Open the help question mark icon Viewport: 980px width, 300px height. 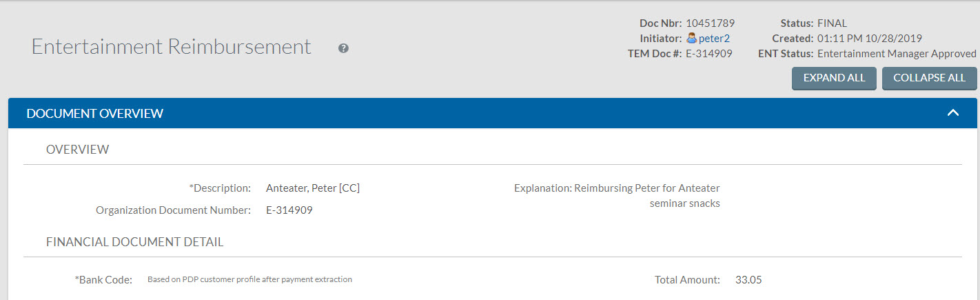(343, 48)
